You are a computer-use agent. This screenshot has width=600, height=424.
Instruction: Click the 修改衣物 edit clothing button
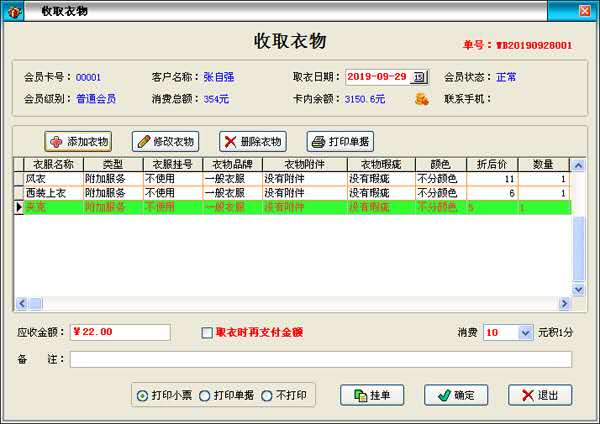point(166,141)
